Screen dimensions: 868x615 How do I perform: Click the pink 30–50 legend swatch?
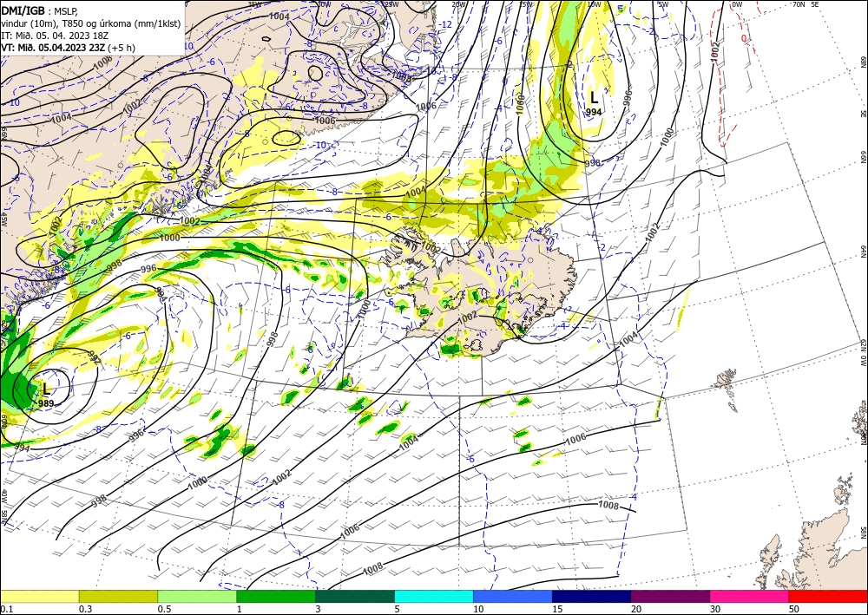(x=750, y=596)
